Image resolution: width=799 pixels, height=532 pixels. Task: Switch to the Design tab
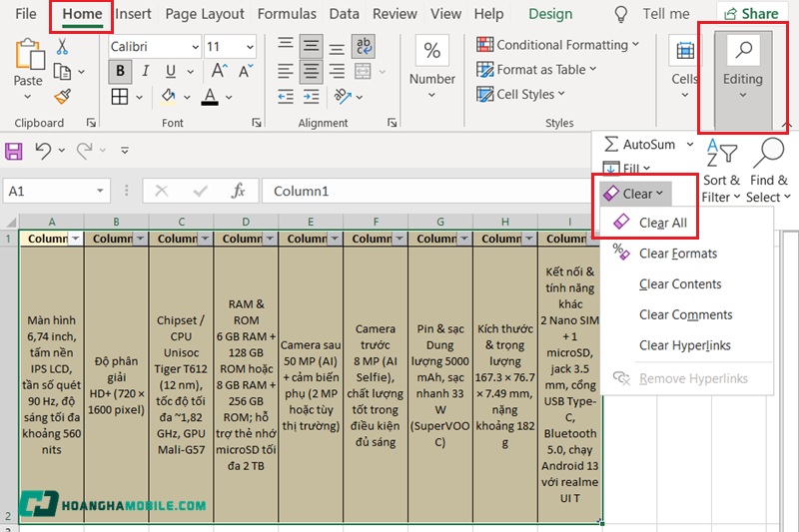[550, 14]
